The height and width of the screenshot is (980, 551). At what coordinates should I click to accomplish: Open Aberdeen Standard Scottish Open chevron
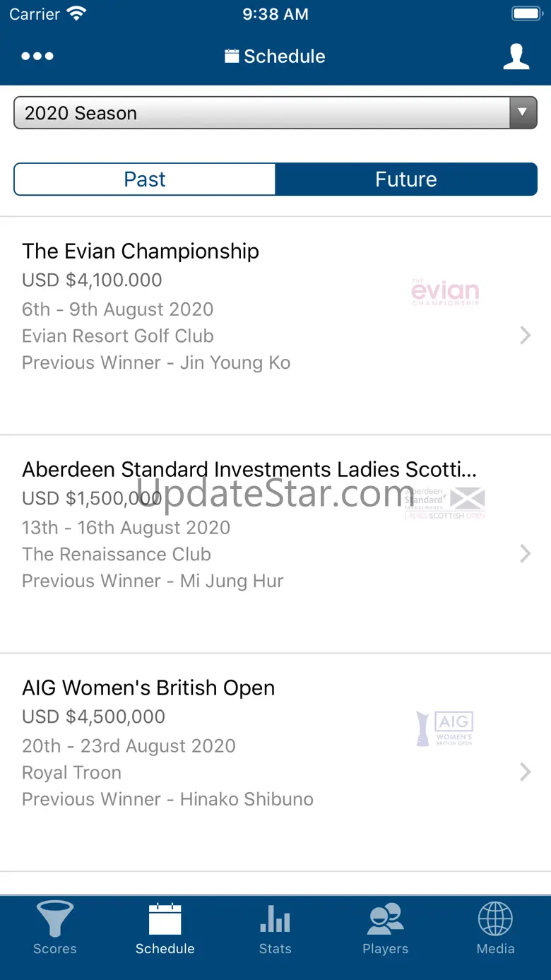525,553
